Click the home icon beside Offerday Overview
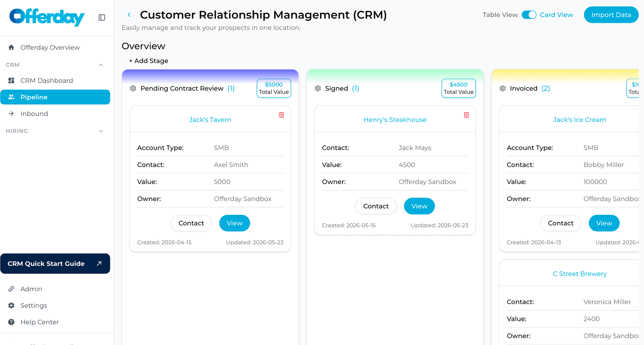The width and height of the screenshot is (644, 345). pos(11,47)
